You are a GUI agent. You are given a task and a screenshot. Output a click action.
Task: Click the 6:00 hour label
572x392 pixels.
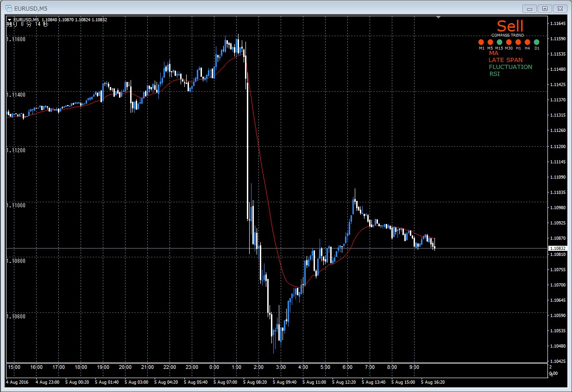click(347, 367)
